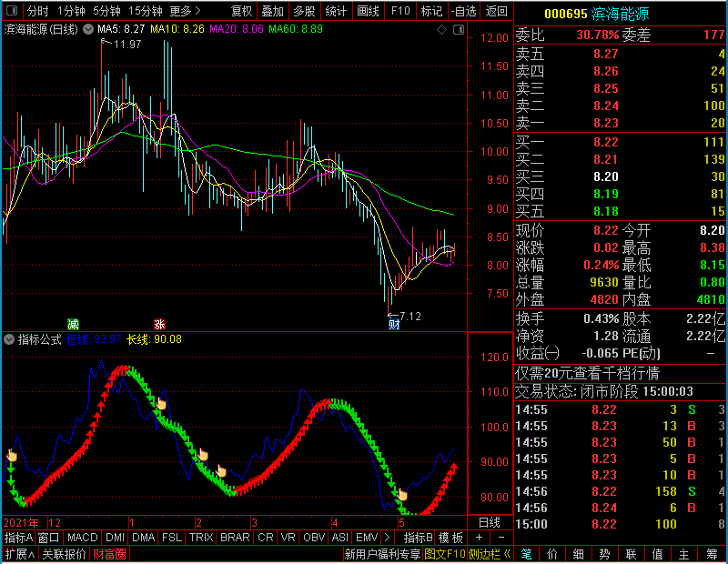Select the MACD indicator
Image resolution: width=728 pixels, height=564 pixels.
[x=82, y=538]
